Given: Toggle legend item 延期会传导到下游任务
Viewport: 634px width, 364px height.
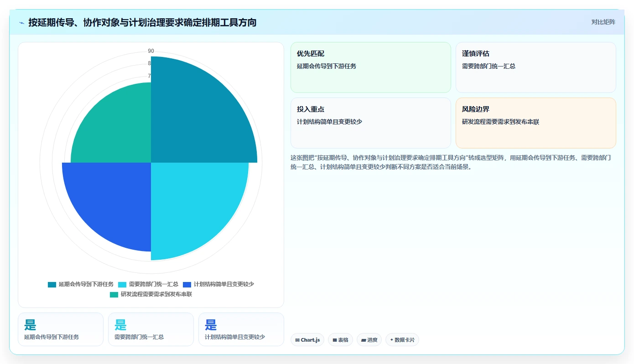Looking at the screenshot, I should click(x=81, y=284).
